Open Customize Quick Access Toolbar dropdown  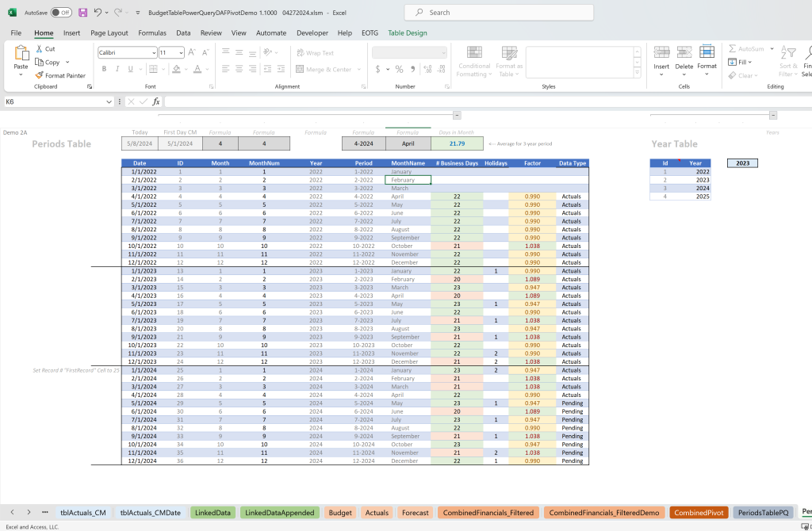[x=138, y=13]
